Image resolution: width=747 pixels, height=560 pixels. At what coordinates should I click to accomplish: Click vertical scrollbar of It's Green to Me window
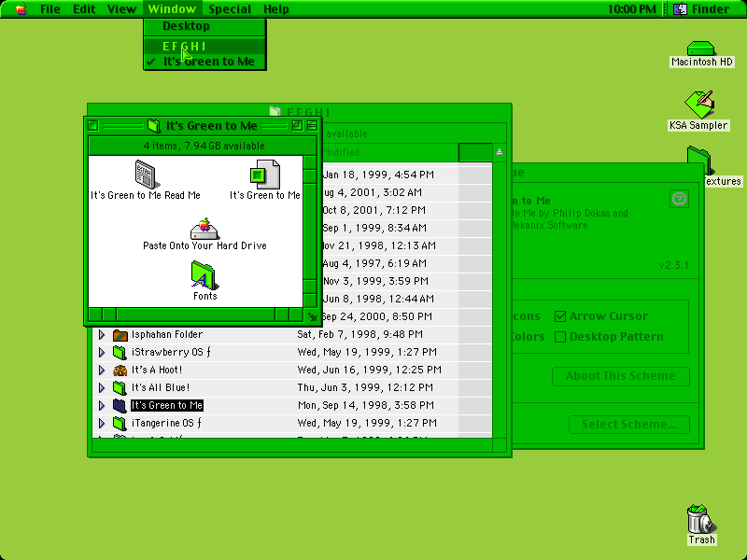(x=310, y=231)
